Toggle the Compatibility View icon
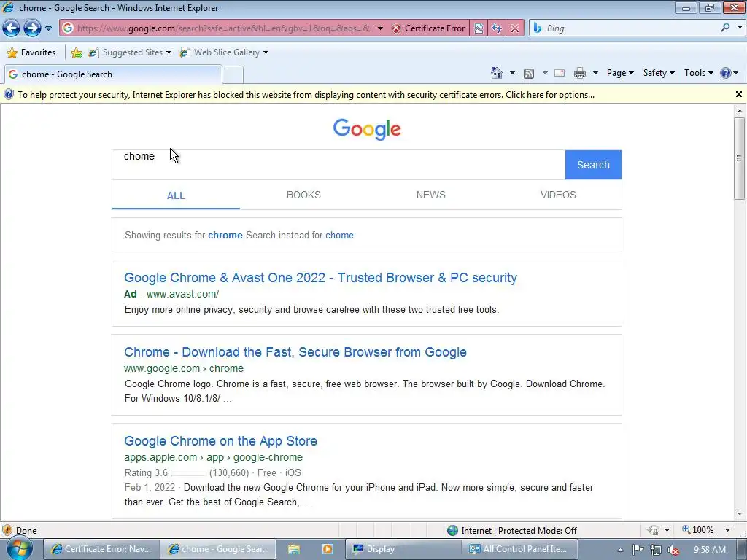 pos(479,28)
